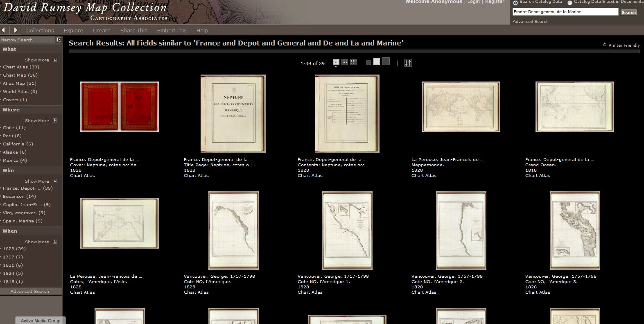This screenshot has height=324, width=644.
Task: Filter by Vicq, engraver. (9)
Action: (24, 213)
